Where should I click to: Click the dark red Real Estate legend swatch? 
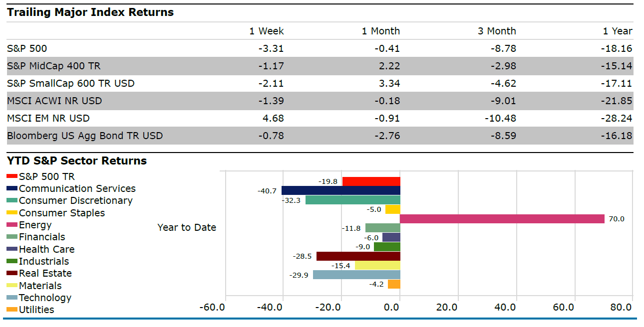(x=12, y=273)
